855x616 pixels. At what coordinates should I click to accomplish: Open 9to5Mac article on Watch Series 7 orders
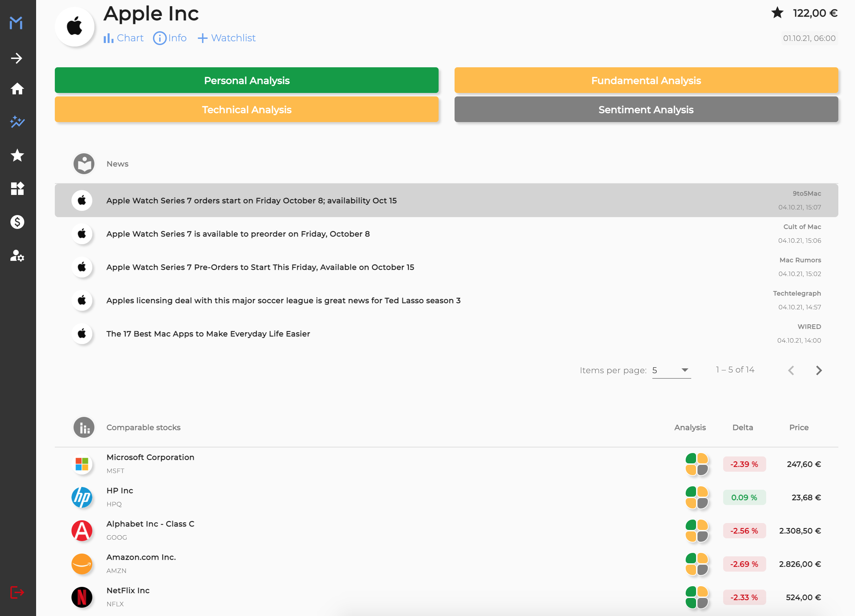[446, 200]
